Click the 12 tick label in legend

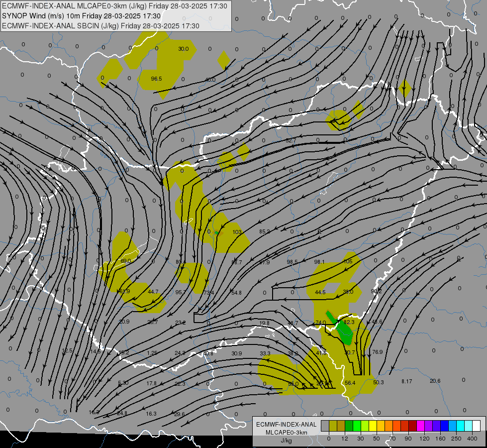(344, 439)
